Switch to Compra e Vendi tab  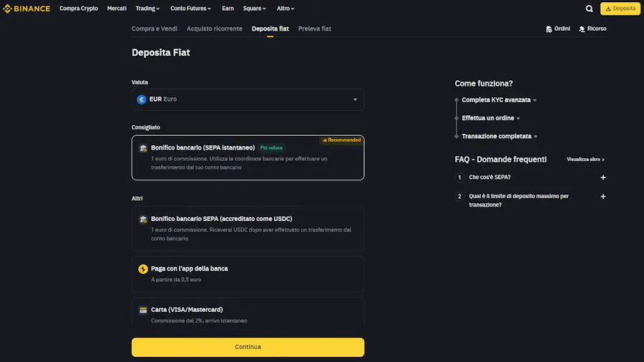155,29
